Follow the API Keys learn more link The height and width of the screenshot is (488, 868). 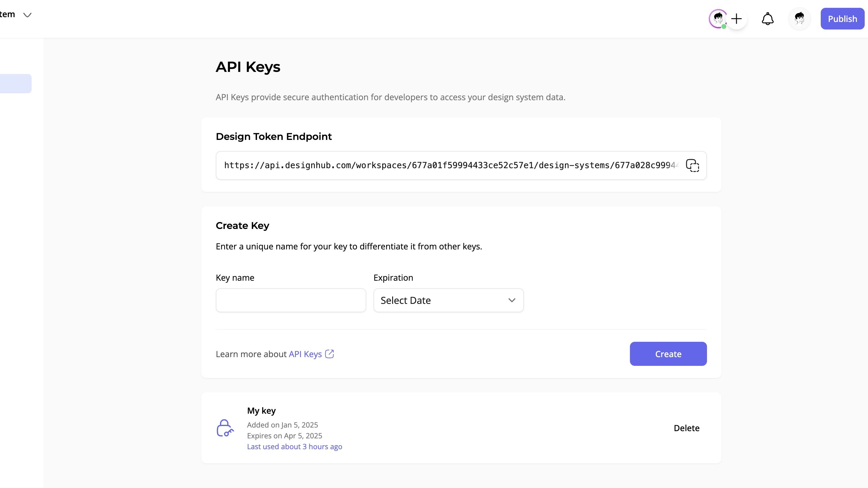pos(305,354)
